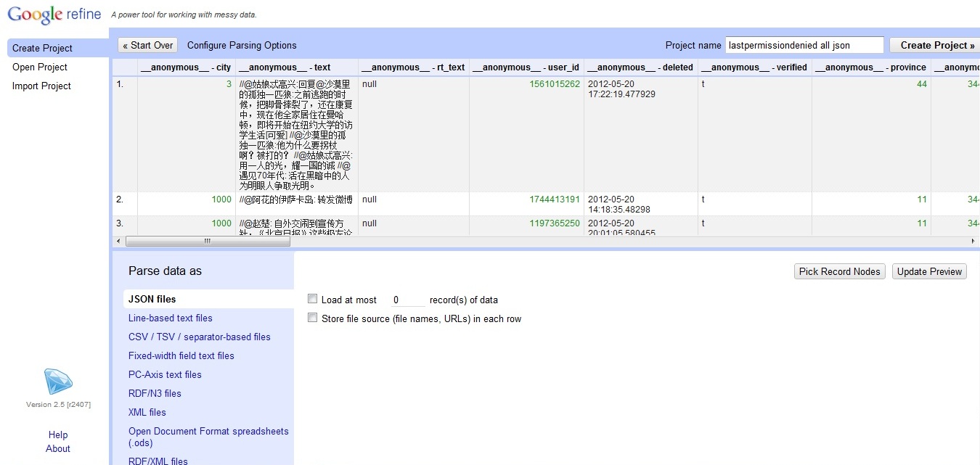This screenshot has height=465, width=980.
Task: Open the Help link
Action: tap(58, 435)
